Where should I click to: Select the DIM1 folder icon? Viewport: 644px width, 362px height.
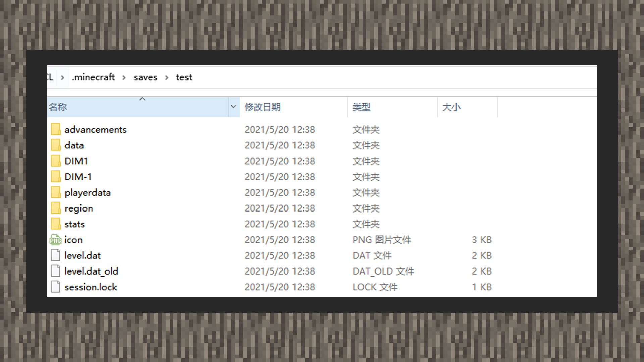56,161
